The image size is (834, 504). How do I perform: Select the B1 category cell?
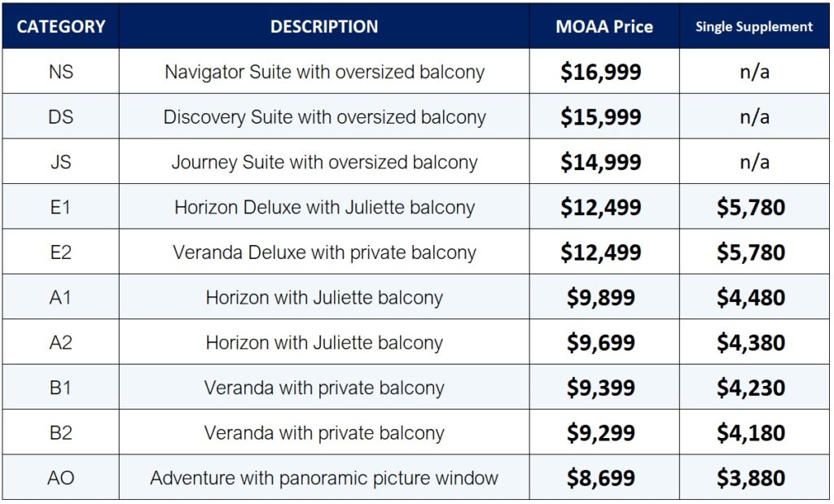[61, 388]
